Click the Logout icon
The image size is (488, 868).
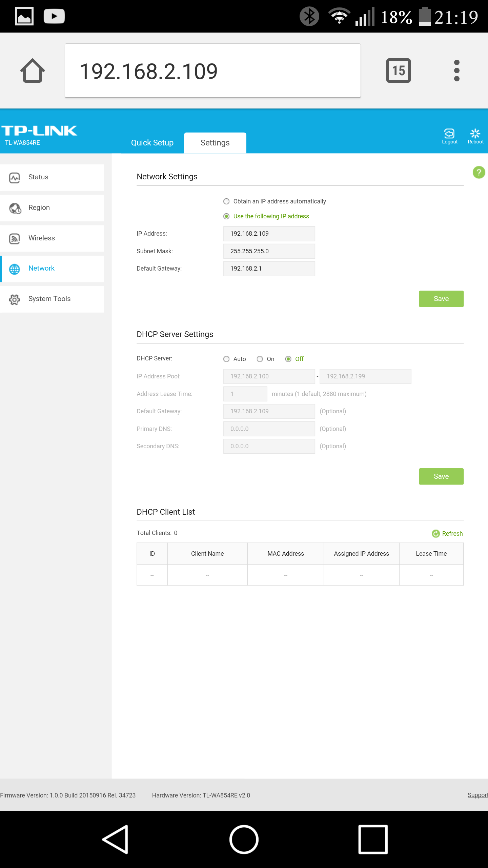[x=449, y=134]
